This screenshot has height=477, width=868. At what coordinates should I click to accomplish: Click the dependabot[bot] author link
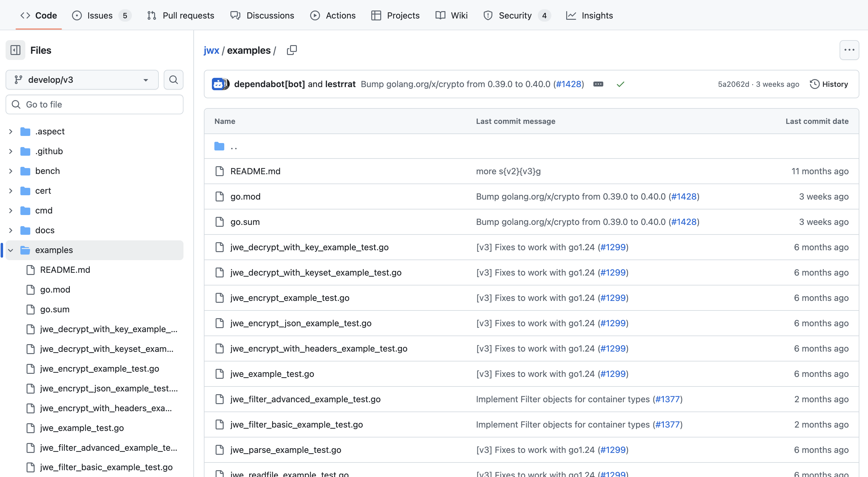pos(270,84)
